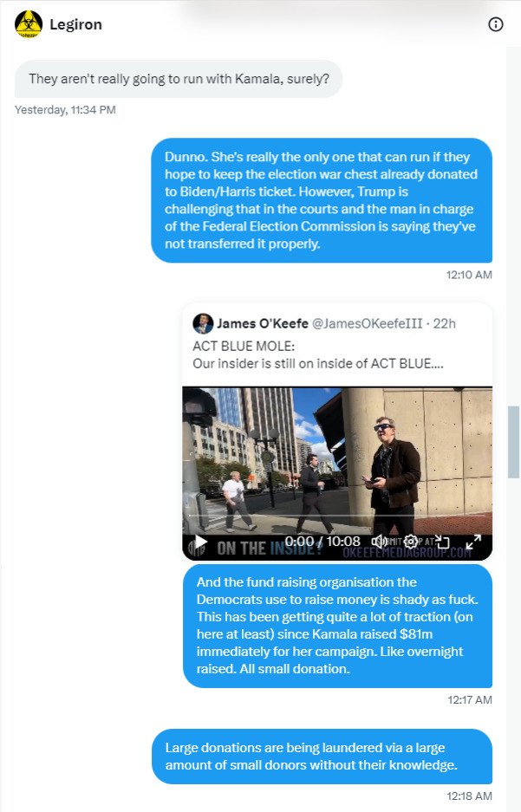Expand the video to fullscreen

point(473,542)
